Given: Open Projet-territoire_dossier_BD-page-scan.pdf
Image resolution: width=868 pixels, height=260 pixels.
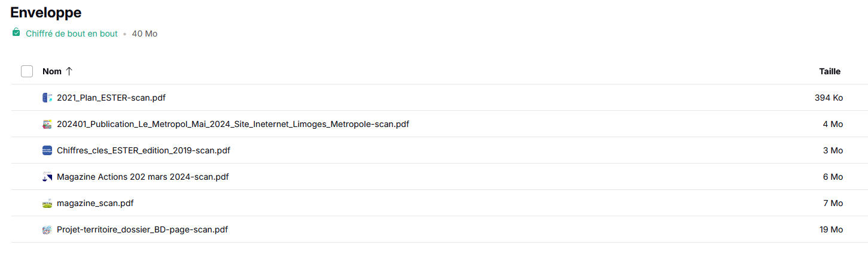Looking at the screenshot, I should (x=142, y=229).
